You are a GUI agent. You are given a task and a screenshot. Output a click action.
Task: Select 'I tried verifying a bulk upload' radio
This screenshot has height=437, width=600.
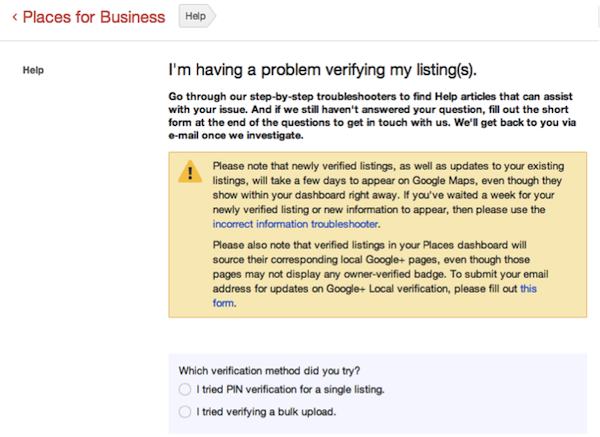tap(183, 411)
